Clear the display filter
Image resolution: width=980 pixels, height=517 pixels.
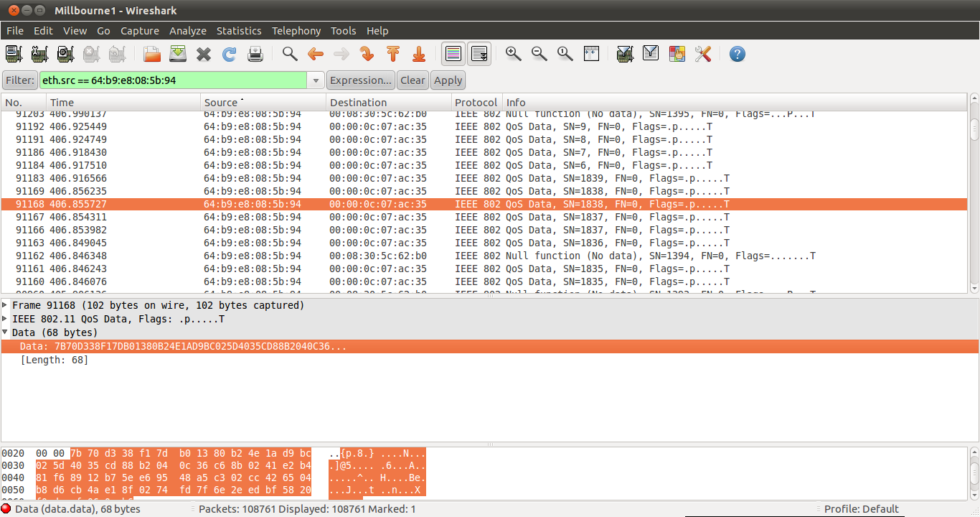[413, 80]
